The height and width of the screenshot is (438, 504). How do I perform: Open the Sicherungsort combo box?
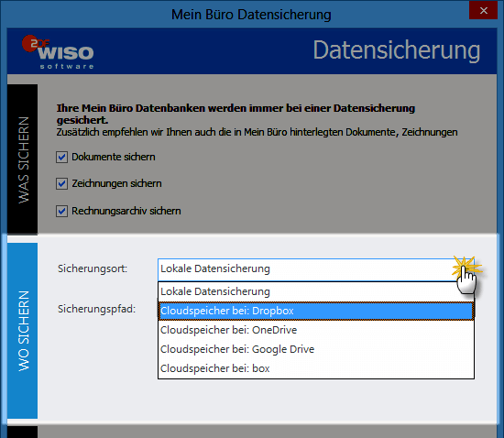point(316,269)
